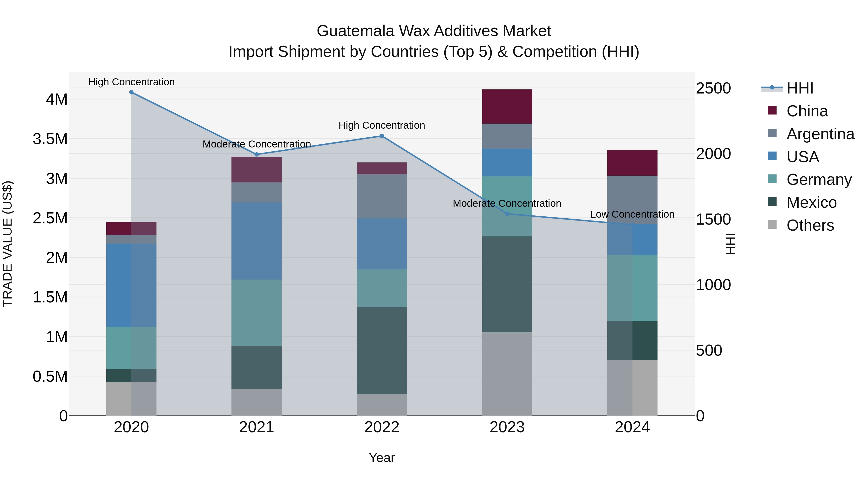Image resolution: width=868 pixels, height=488 pixels.
Task: Click the HHI legend line marker
Action: tap(772, 88)
